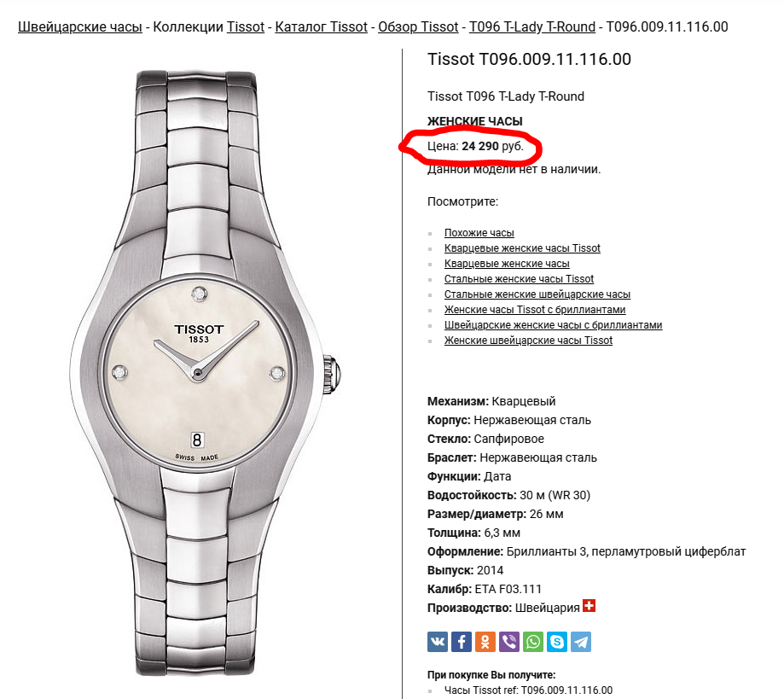Open Стальные женские часы Tissot link
The image size is (784, 699).
click(x=519, y=279)
